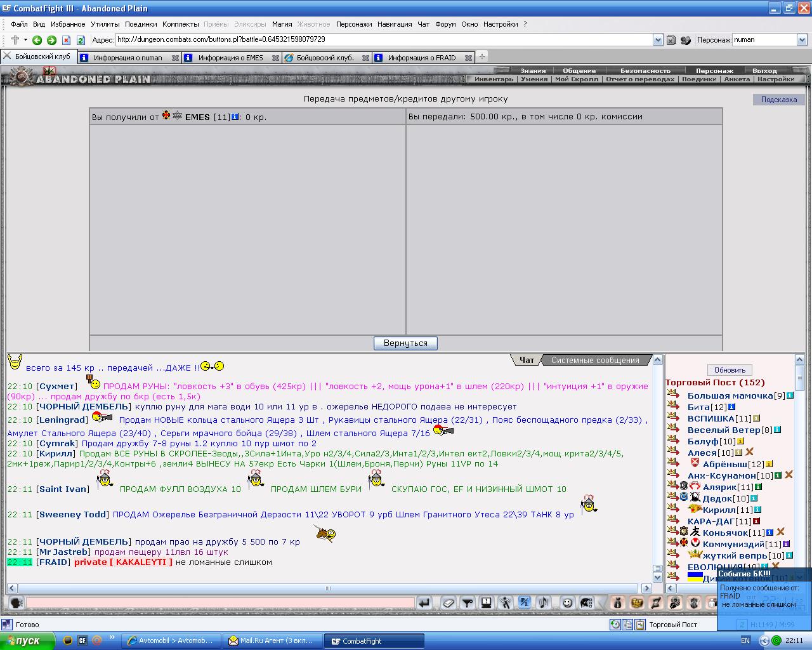Click the round icon left of chat input
The width and height of the screenshot is (812, 650).
coord(16,602)
